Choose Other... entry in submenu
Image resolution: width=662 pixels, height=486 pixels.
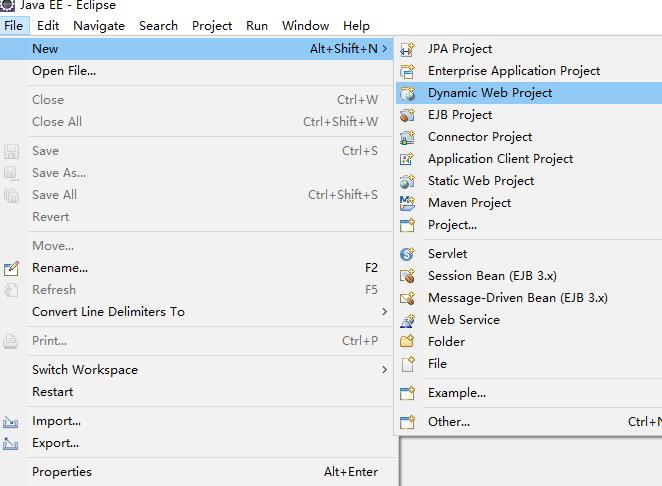[529, 421]
